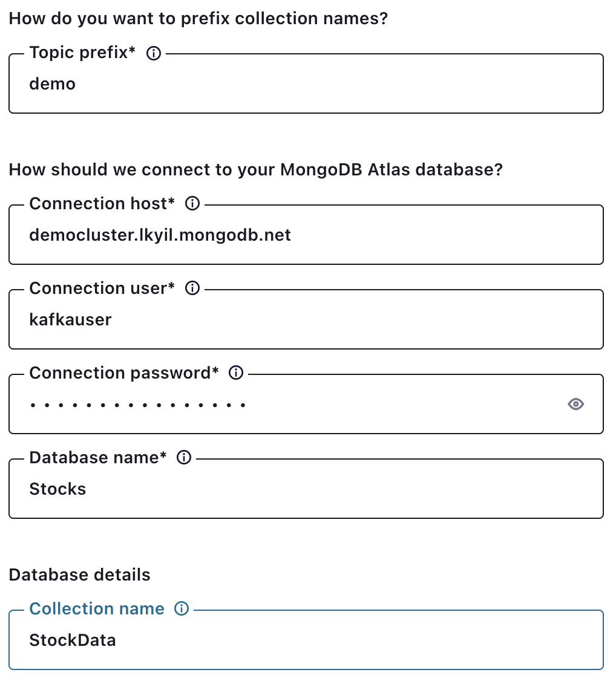Click the Collection name field with StockData
Screen dimensions: 616x687
pos(306,640)
